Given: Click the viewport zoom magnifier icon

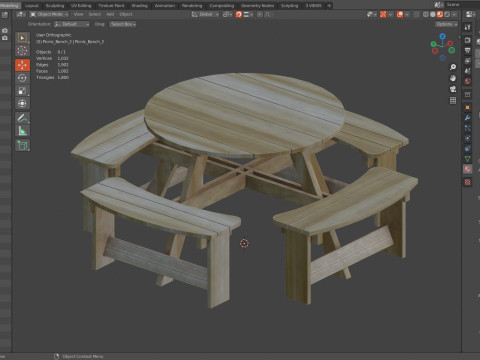Looking at the screenshot, I should pos(453,67).
